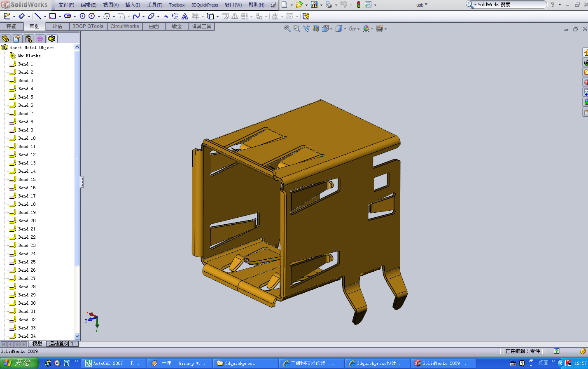Open the 插入(I) menu
588x369 pixels.
click(x=133, y=5)
